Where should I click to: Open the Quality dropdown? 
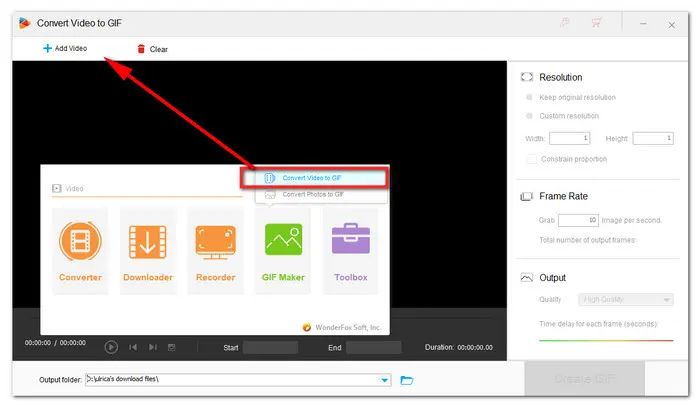626,299
